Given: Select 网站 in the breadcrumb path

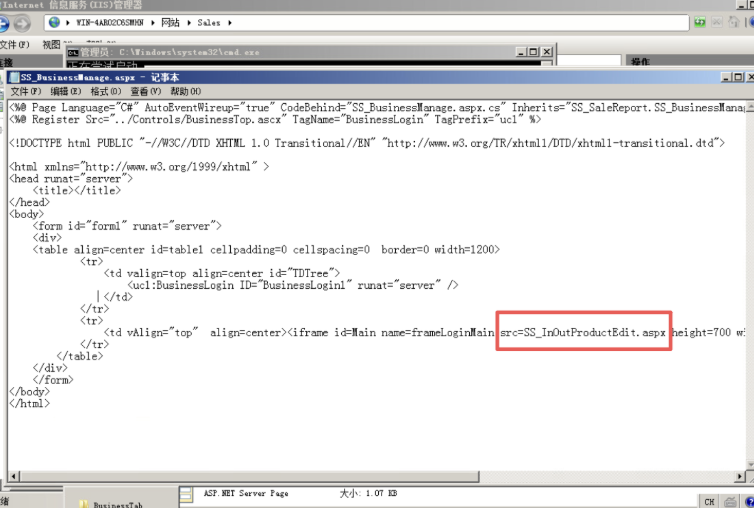Looking at the screenshot, I should click(170, 23).
